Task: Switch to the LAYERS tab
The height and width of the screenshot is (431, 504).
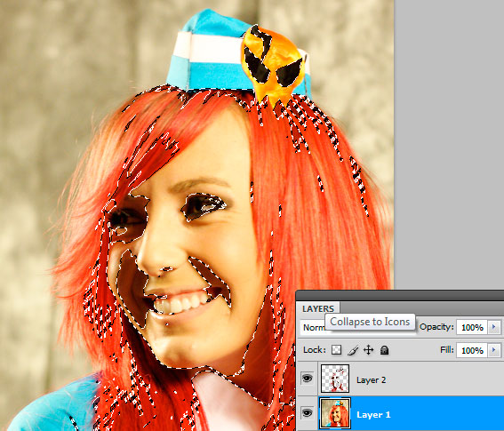Action: (318, 308)
